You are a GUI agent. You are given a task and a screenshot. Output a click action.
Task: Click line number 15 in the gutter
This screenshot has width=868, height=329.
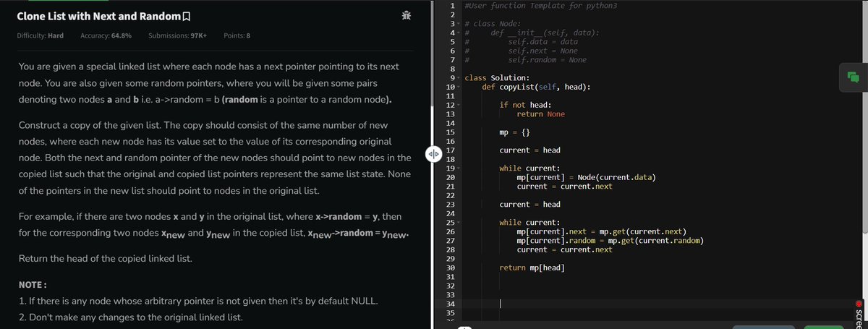[x=451, y=132]
